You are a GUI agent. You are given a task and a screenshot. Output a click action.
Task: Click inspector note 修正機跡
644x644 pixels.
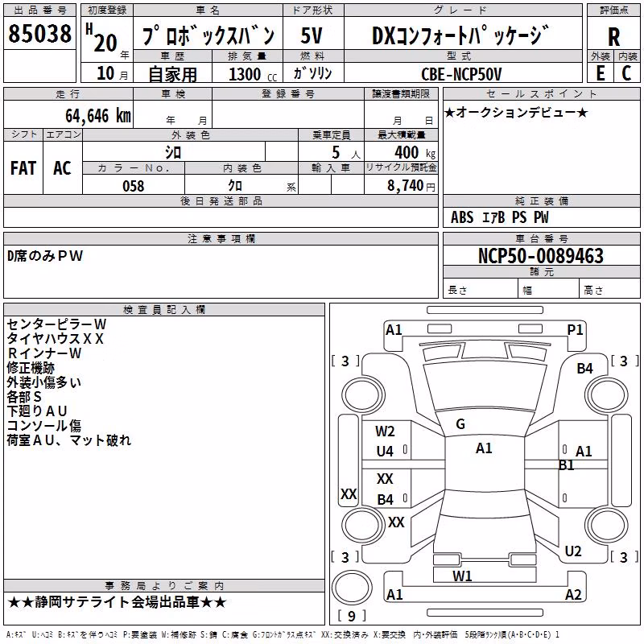tap(31, 368)
